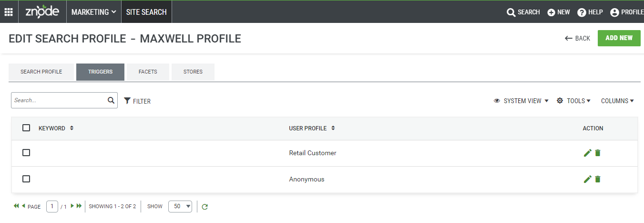Expand the Columns dropdown
Image resolution: width=644 pixels, height=223 pixels.
click(x=617, y=101)
